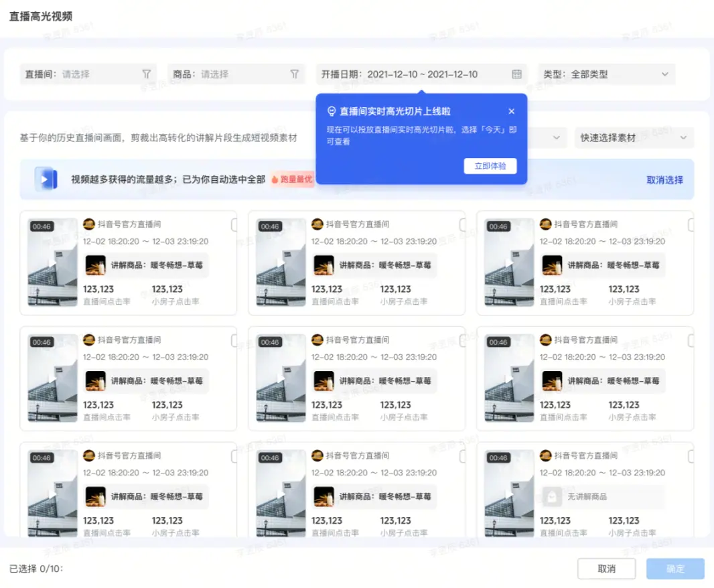Close the 直播间实时高光切片上线啦 popover
The height and width of the screenshot is (588, 714).
coord(511,111)
